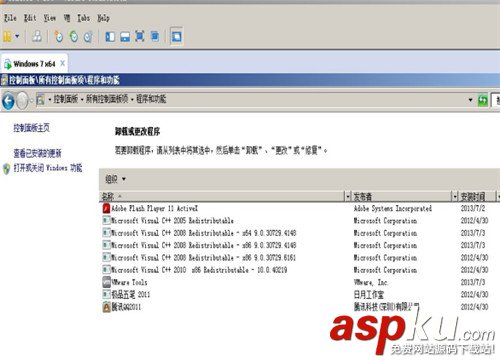Select the 腾讯QQ2011 entry

[x=126, y=307]
